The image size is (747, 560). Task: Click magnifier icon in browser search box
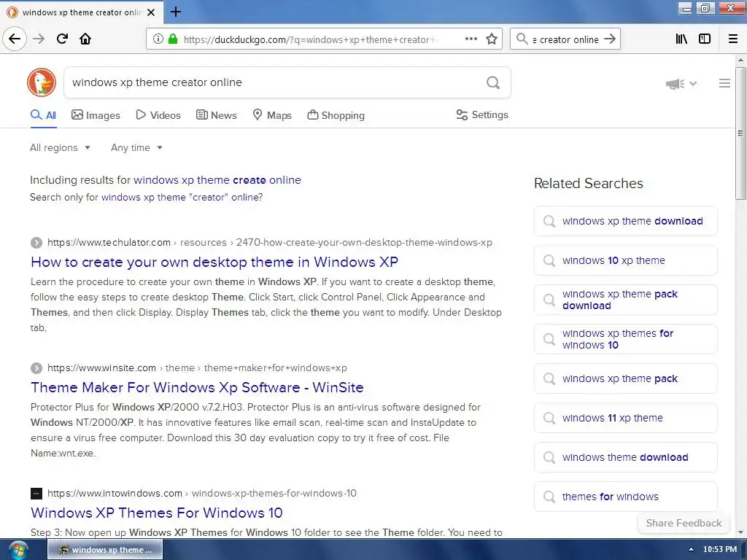point(522,39)
